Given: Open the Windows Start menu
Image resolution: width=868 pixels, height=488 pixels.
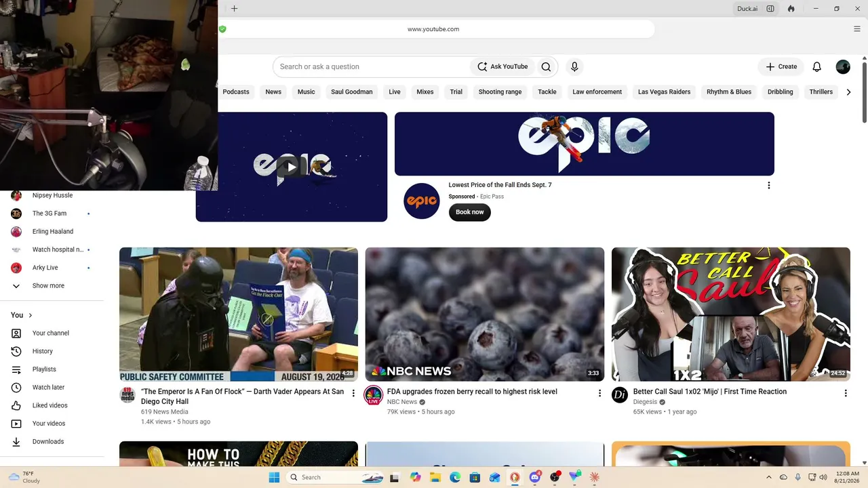Looking at the screenshot, I should (x=274, y=477).
